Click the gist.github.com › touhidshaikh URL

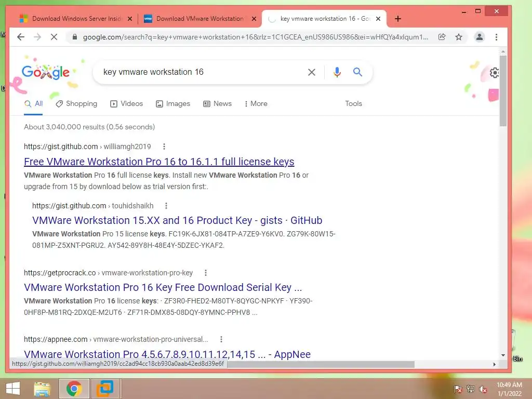(x=92, y=206)
